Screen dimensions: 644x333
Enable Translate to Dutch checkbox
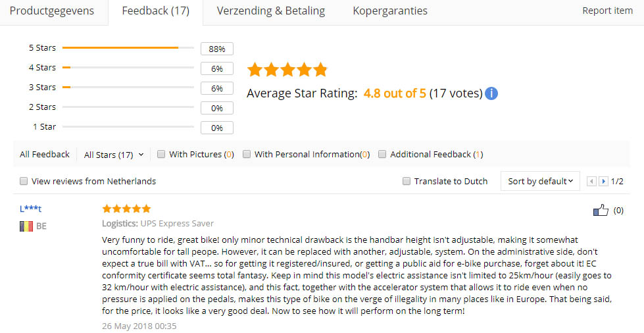(x=407, y=181)
